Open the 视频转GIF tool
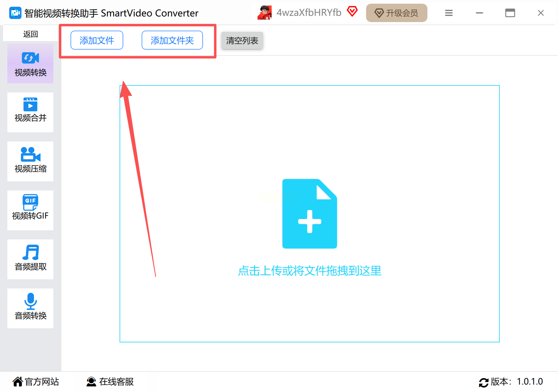 pyautogui.click(x=30, y=210)
